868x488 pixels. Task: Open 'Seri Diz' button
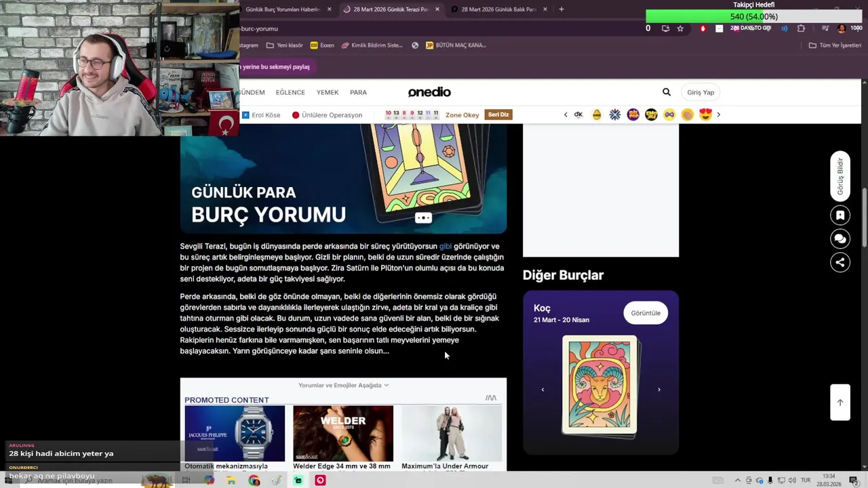click(498, 115)
